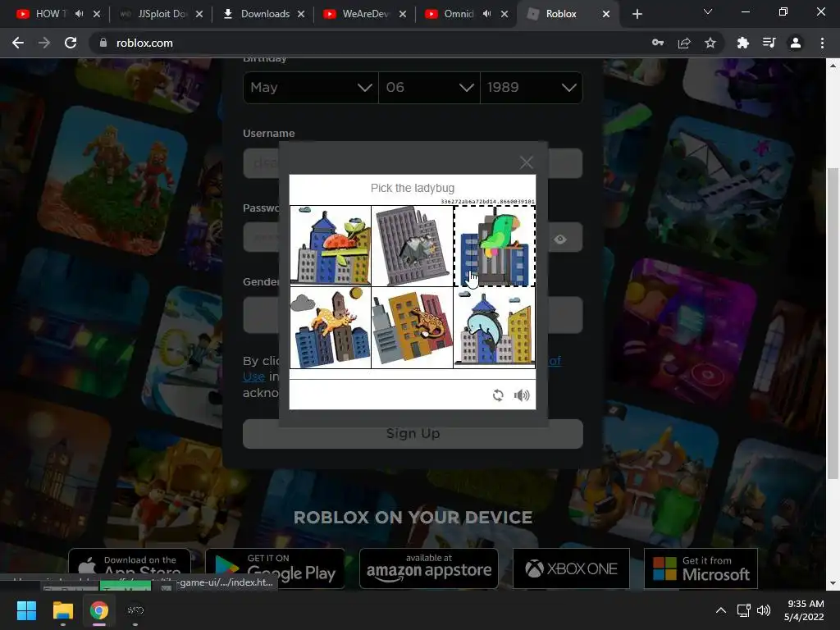This screenshot has width=840, height=630.
Task: Go back to the previous page
Action: (x=18, y=43)
